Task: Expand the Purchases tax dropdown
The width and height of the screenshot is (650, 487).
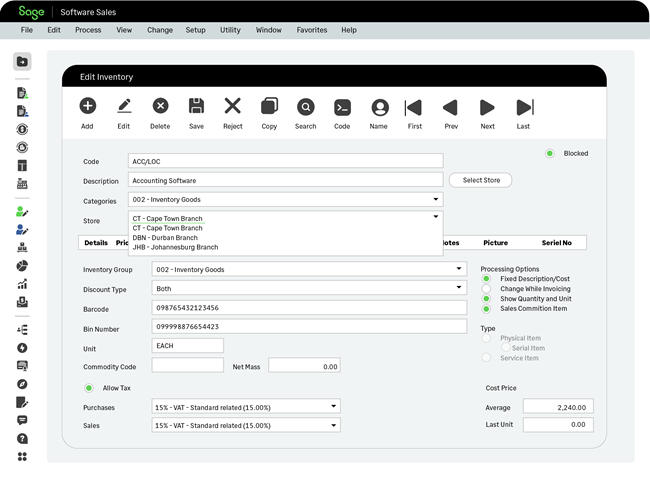Action: [333, 407]
